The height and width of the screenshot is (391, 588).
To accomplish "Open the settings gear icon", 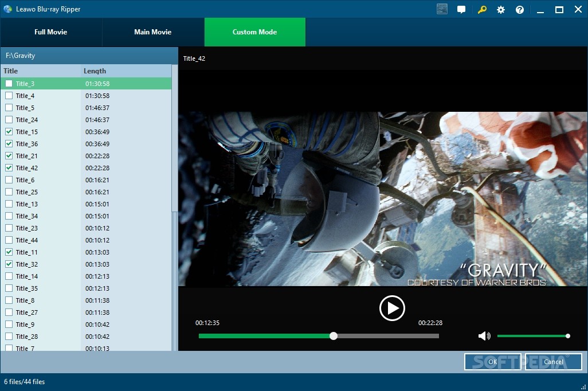I will tap(500, 9).
